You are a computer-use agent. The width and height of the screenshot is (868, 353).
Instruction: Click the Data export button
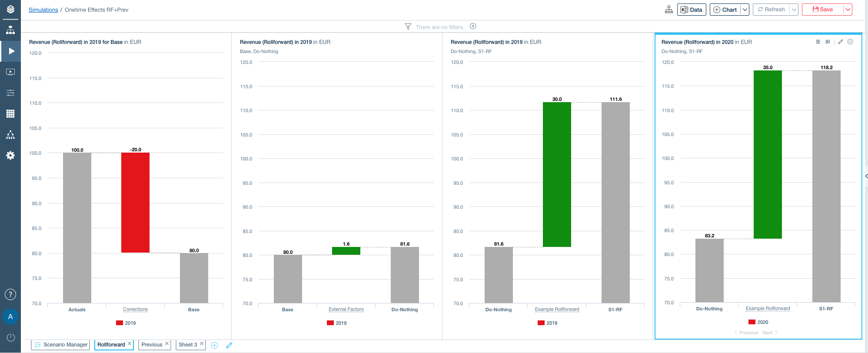[x=691, y=10]
